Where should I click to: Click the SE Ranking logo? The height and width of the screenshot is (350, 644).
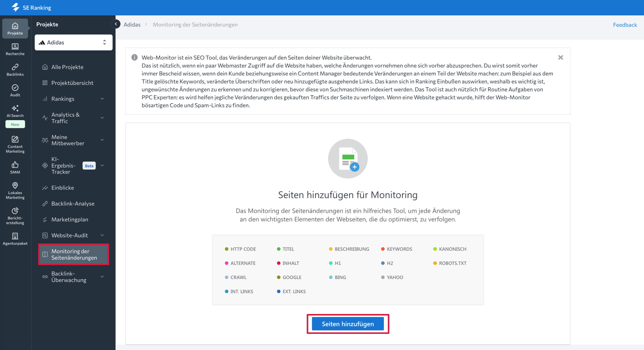(x=31, y=8)
